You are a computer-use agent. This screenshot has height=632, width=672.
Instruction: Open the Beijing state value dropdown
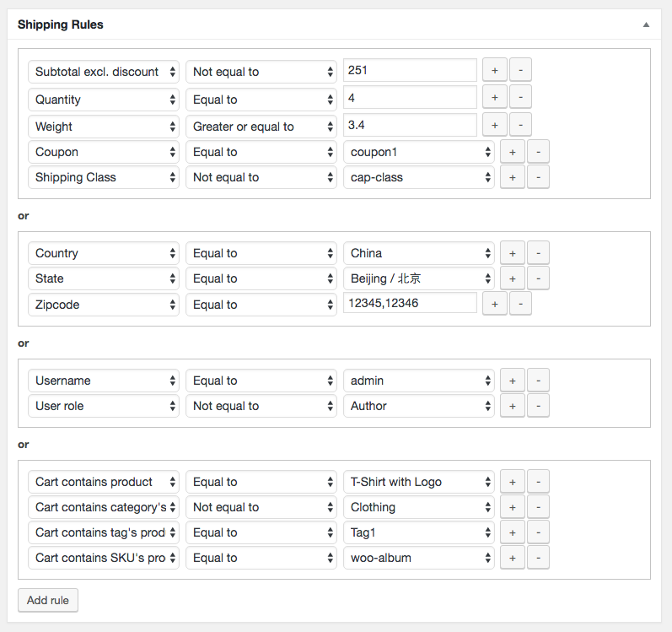(419, 278)
